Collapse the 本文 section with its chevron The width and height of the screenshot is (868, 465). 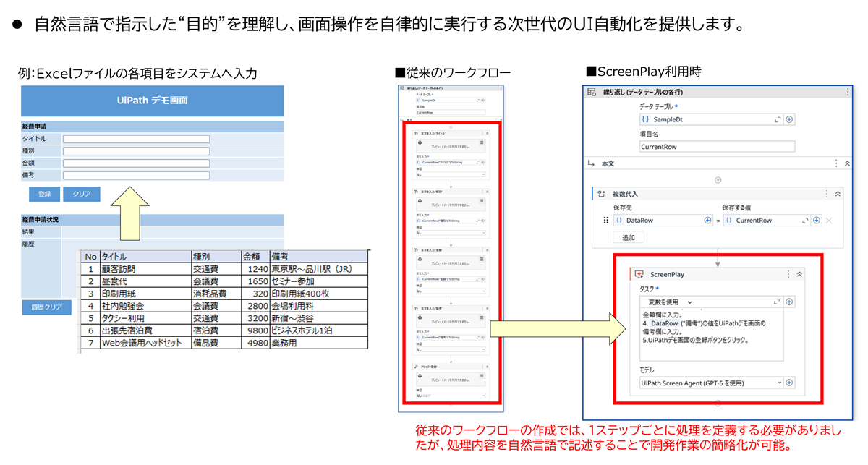click(x=848, y=164)
